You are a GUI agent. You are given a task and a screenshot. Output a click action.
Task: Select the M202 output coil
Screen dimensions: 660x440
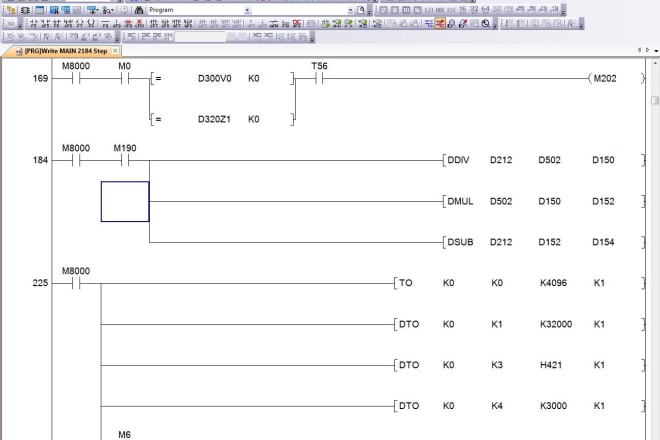point(616,78)
